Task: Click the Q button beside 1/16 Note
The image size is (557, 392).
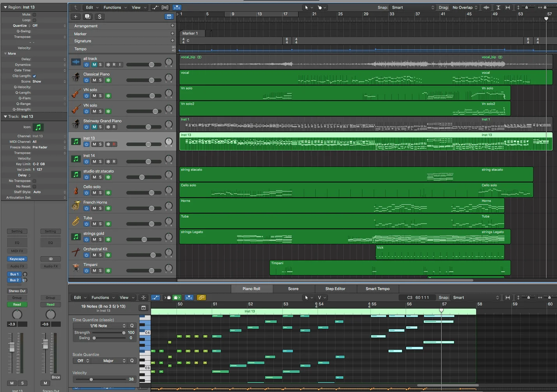Action: 132,326
